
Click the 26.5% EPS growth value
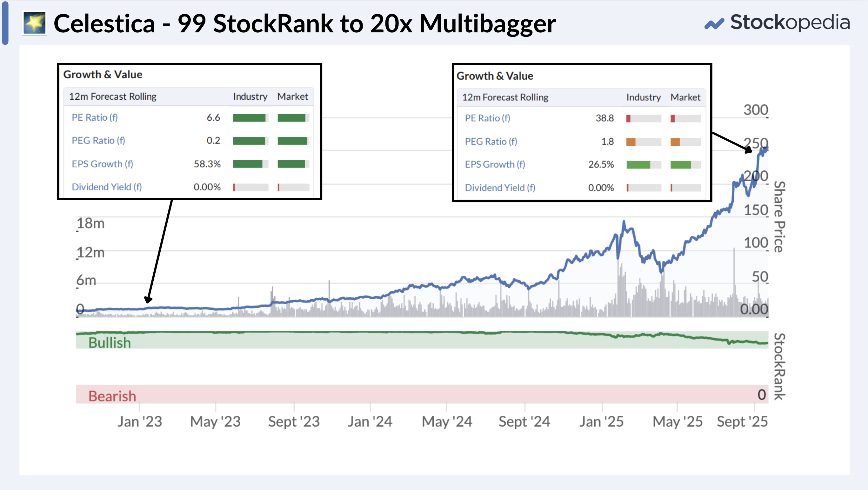tap(601, 164)
